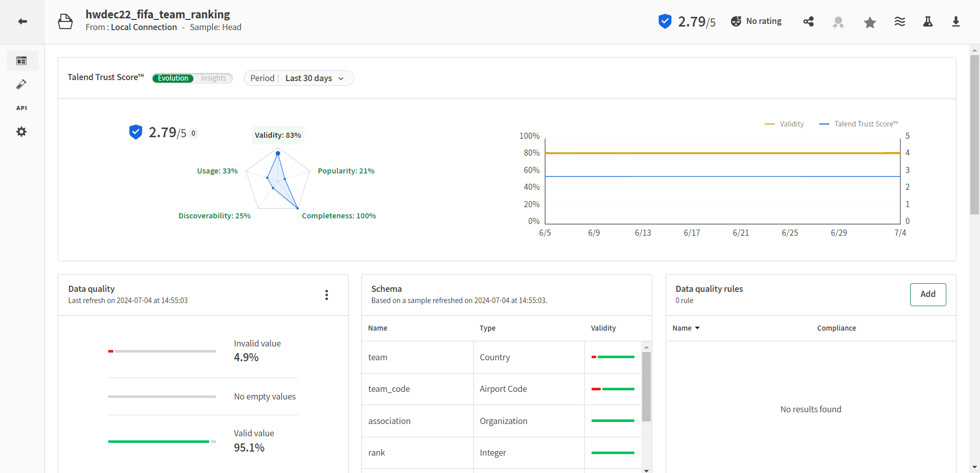Open the API sidebar item

tap(21, 108)
